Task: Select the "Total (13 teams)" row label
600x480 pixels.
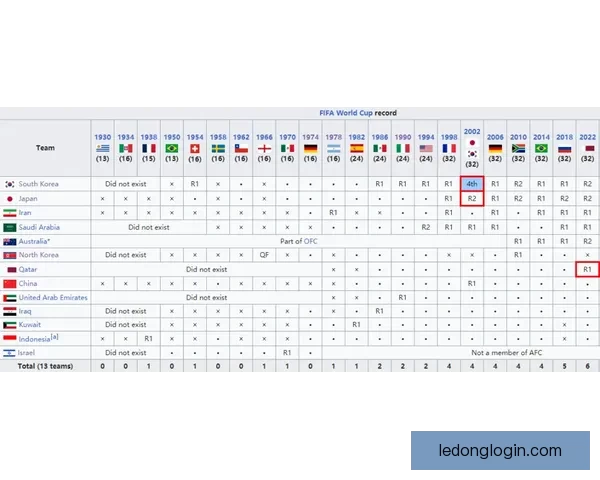Action: [x=45, y=366]
